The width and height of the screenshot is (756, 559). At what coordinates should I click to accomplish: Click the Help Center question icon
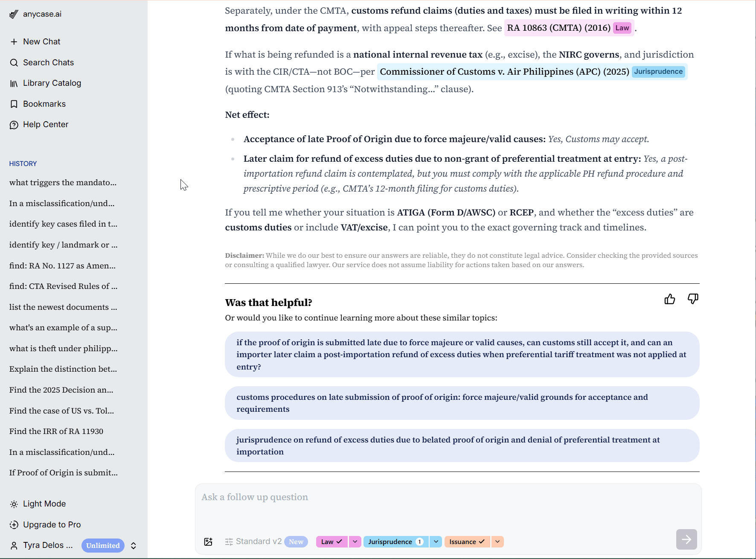pos(14,125)
